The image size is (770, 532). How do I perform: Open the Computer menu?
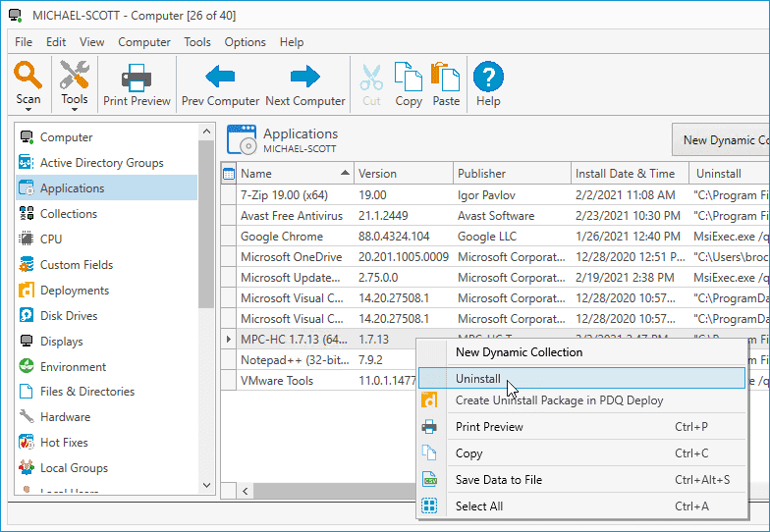point(143,42)
